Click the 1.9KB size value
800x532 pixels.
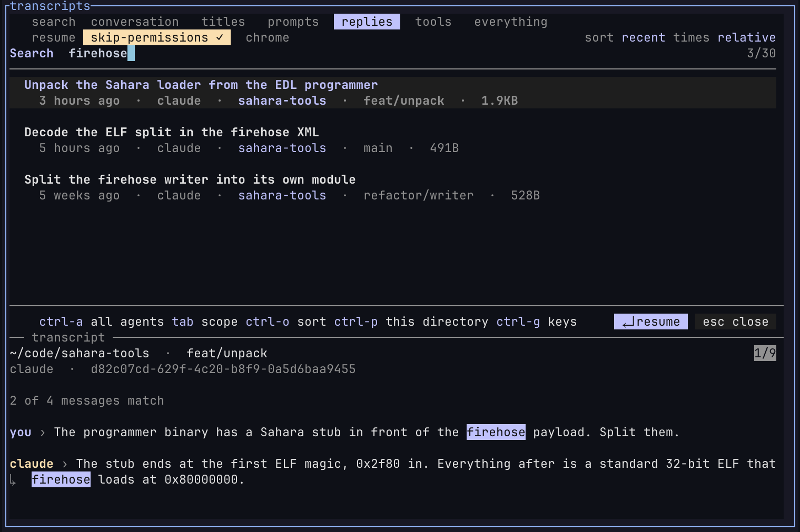[500, 101]
